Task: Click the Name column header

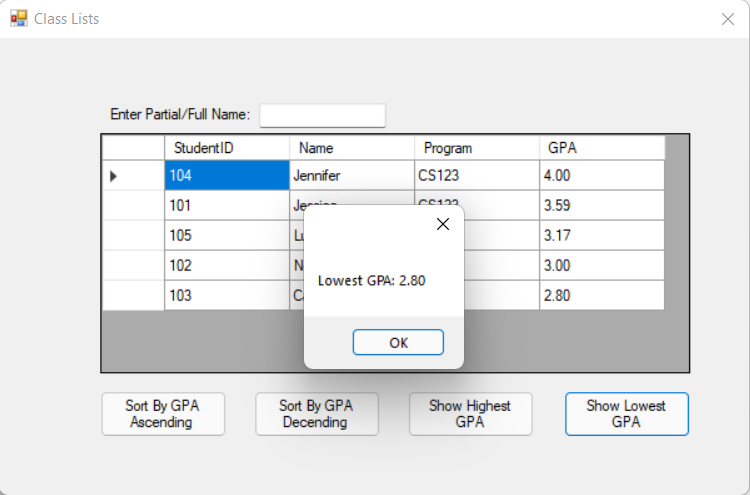Action: tap(352, 148)
